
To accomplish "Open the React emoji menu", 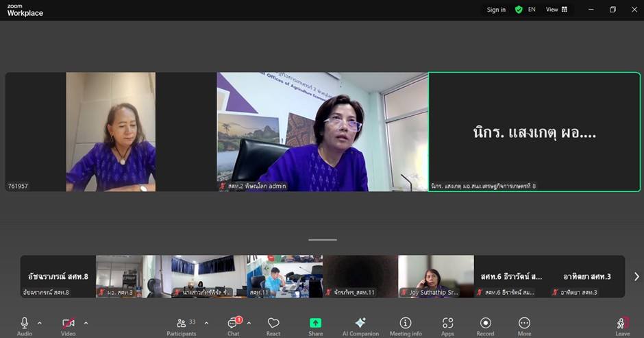I will [x=273, y=324].
